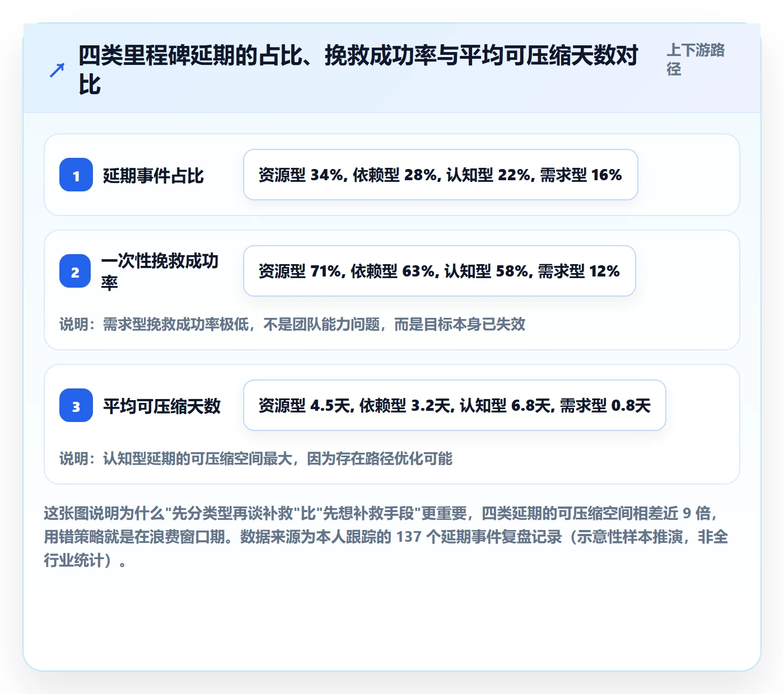Select the 延期事件占比 heading
The image size is (784, 694).
153,176
